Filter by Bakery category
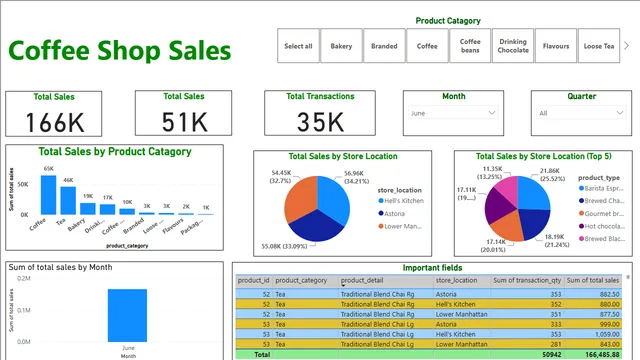640x360 pixels. pyautogui.click(x=341, y=46)
